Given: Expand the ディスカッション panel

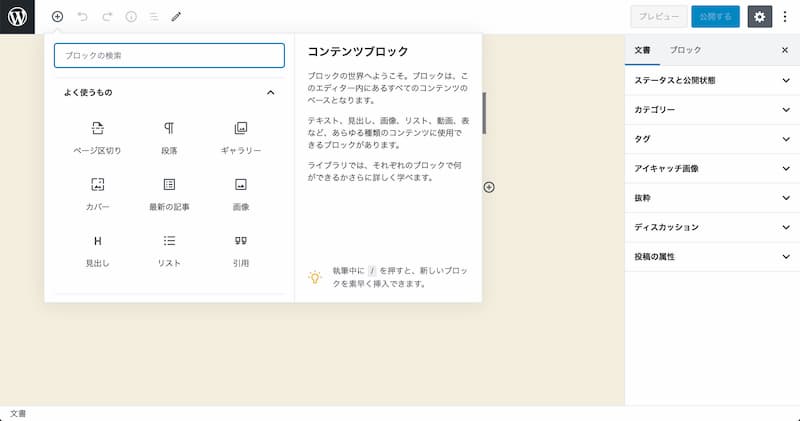Looking at the screenshot, I should click(712, 227).
